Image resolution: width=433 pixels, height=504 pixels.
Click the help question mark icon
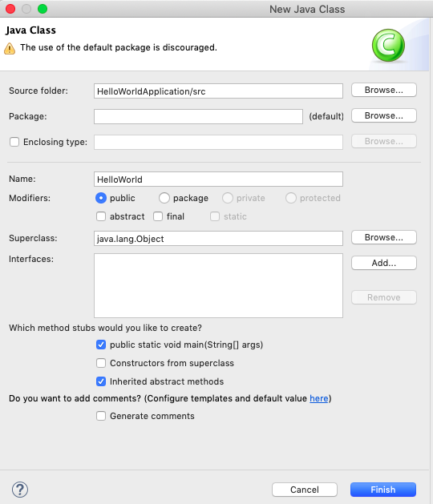pyautogui.click(x=20, y=490)
